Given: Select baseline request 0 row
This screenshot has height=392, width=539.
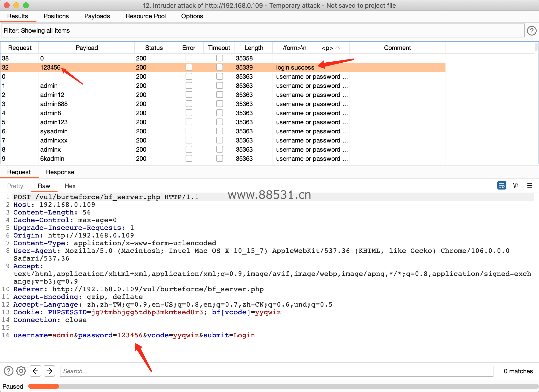Looking at the screenshot, I should (223, 76).
